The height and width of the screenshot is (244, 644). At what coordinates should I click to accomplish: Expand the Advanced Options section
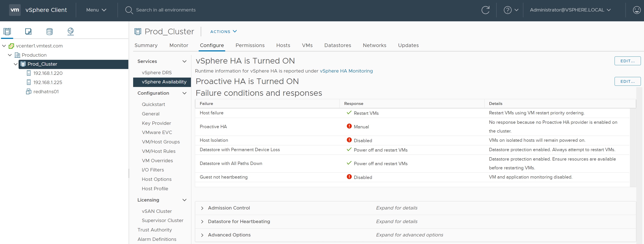click(202, 235)
